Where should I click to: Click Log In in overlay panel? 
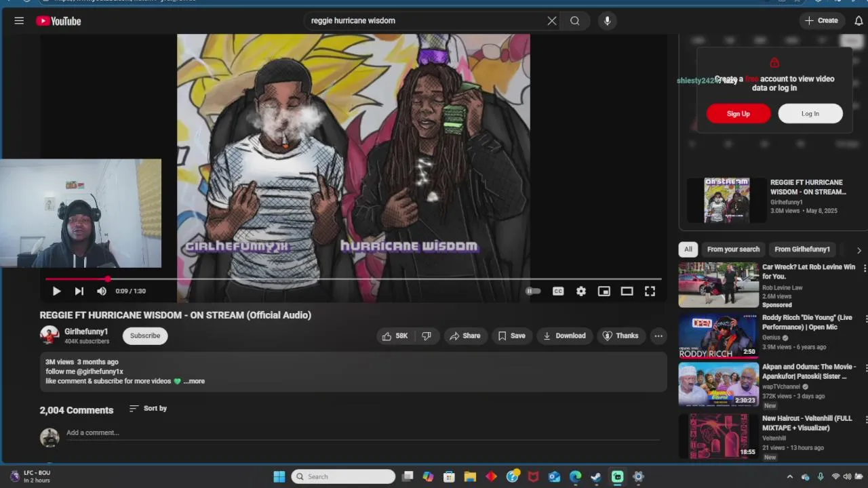810,114
